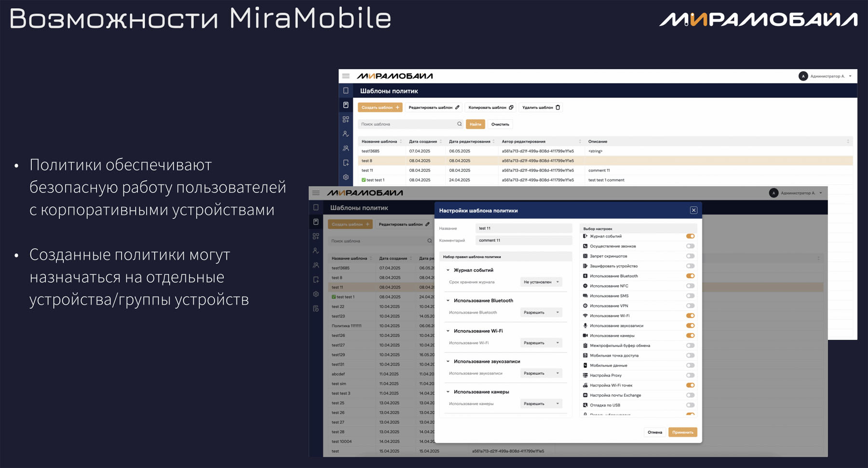Open the Использование Bluetooth Разрешить dropdown
The image size is (868, 468).
coord(541,312)
